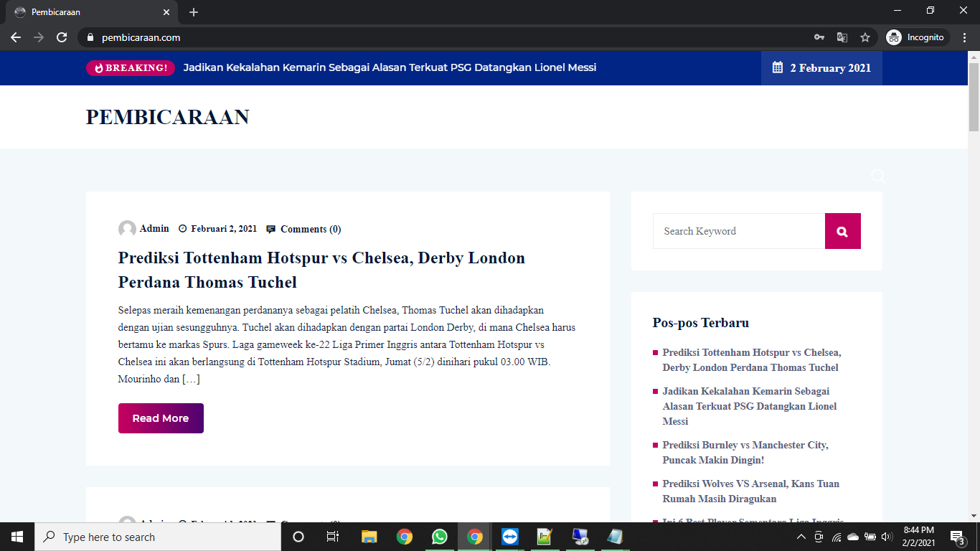980x551 pixels.
Task: Open Task View in the taskbar
Action: [x=333, y=537]
